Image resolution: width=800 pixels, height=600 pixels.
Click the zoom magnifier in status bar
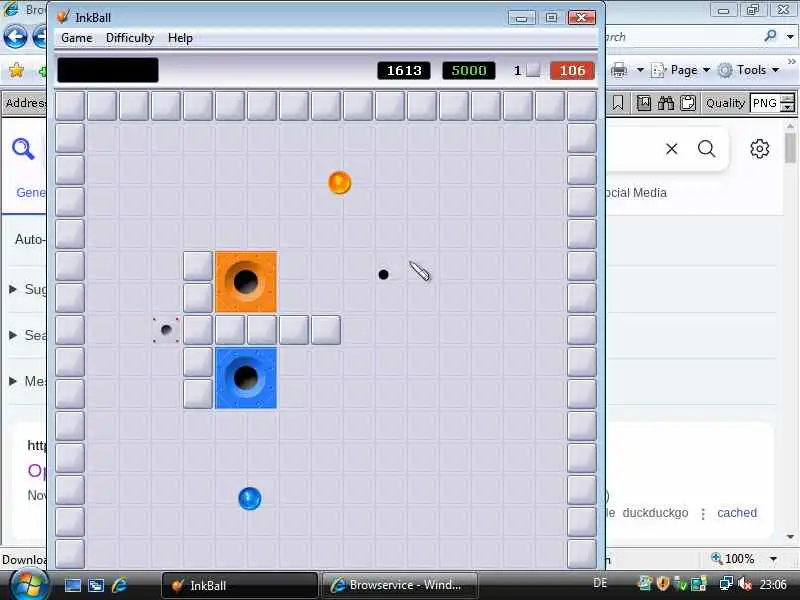coord(717,558)
